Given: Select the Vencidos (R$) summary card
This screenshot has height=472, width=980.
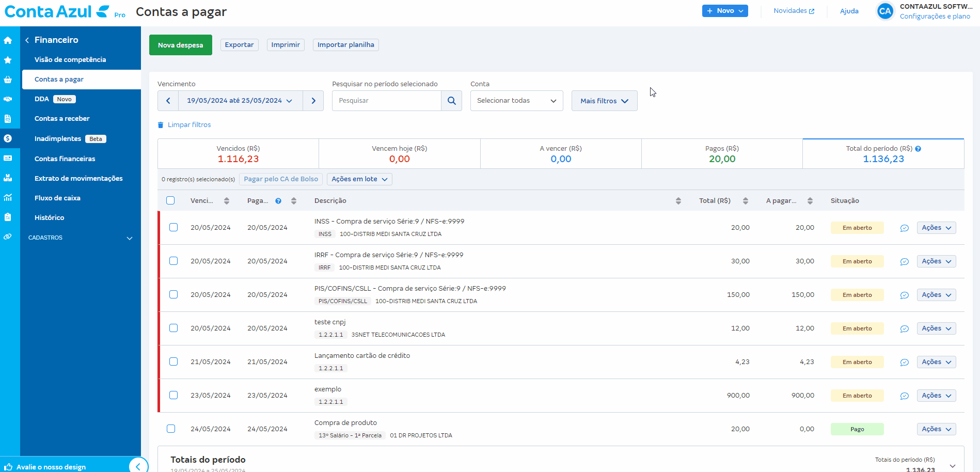Looking at the screenshot, I should [238, 154].
